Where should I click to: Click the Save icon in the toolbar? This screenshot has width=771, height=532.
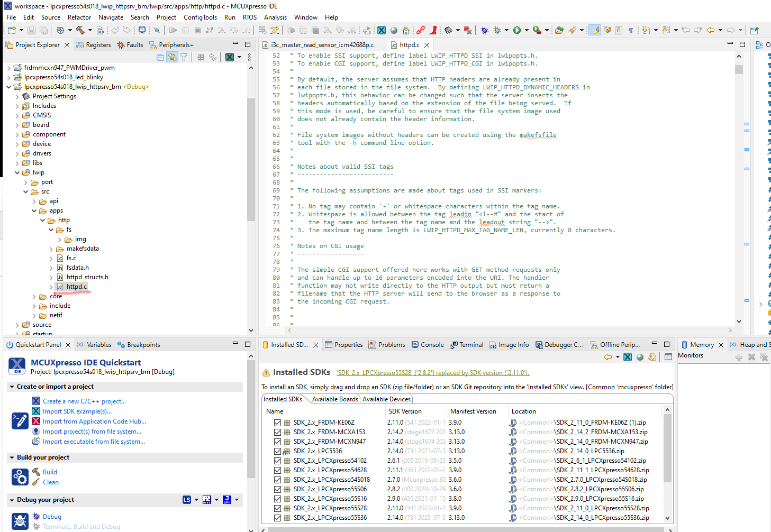[x=31, y=30]
